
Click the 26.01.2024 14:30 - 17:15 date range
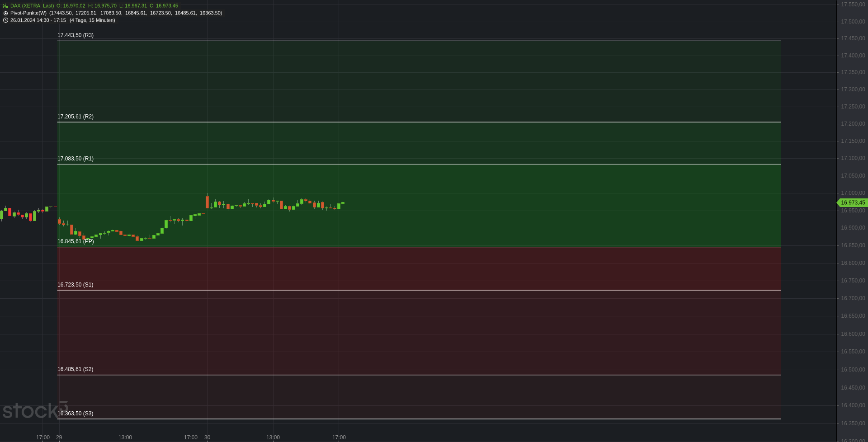coord(38,20)
